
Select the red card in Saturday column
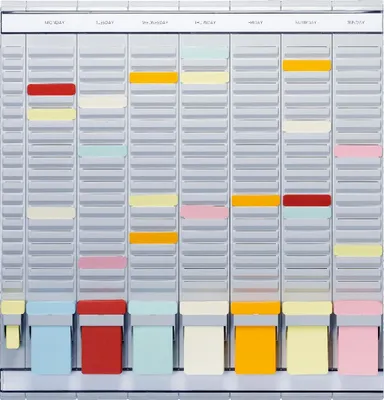(x=307, y=200)
